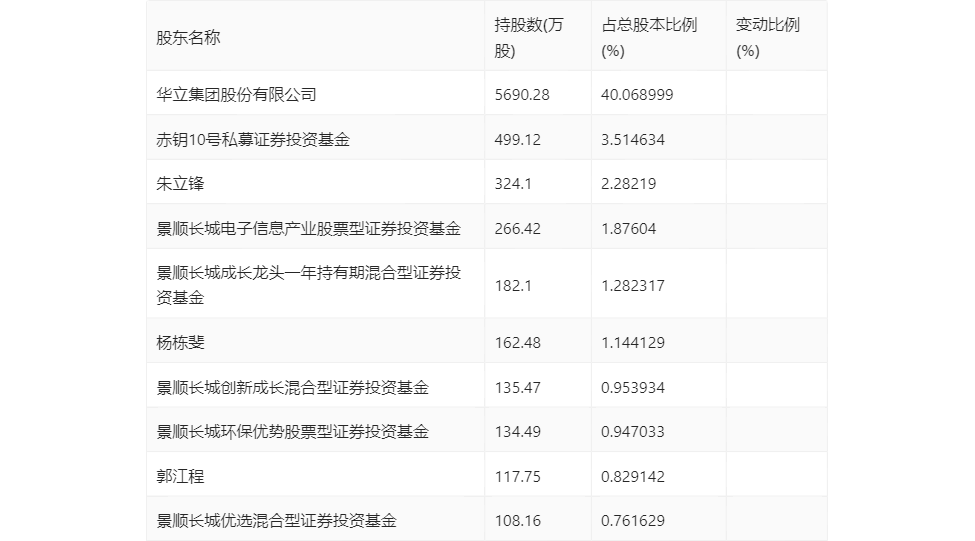Select 景顺长城电子信息产业股票型证券投资基金 row name

click(308, 228)
